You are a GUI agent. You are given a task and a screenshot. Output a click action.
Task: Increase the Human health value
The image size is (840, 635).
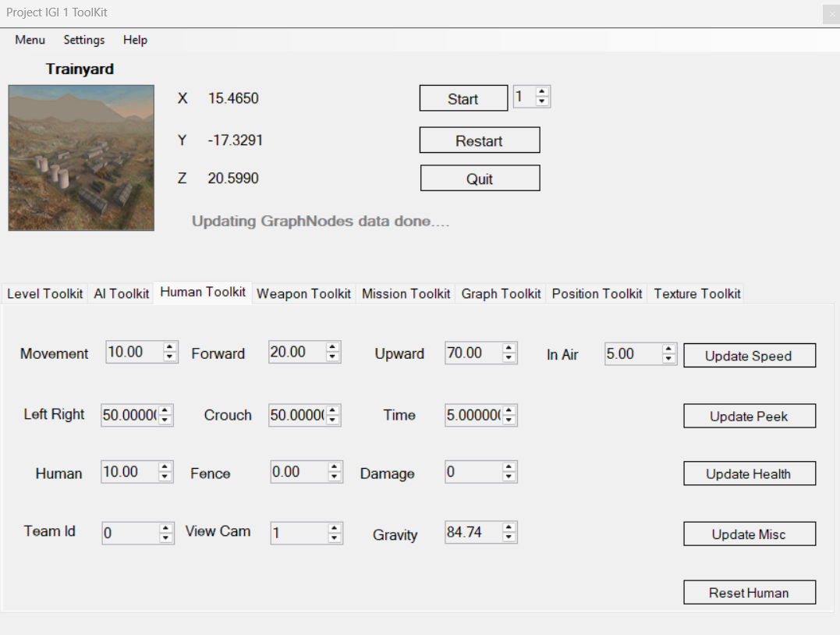click(x=165, y=467)
